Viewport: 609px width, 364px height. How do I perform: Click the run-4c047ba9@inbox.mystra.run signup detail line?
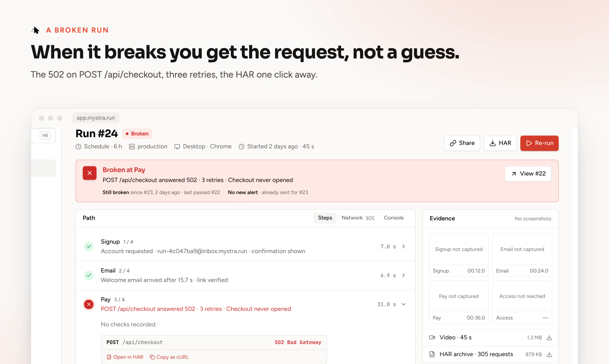(x=203, y=251)
